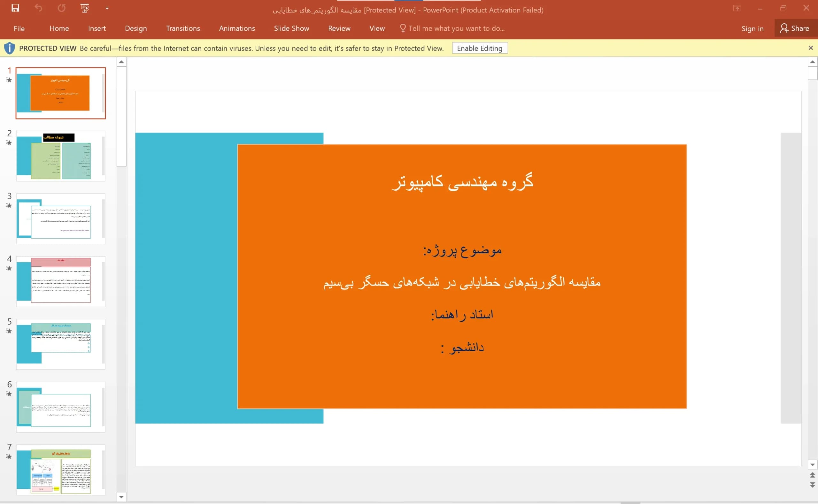The height and width of the screenshot is (504, 818).
Task: Click the Protected View shield icon
Action: [9, 48]
